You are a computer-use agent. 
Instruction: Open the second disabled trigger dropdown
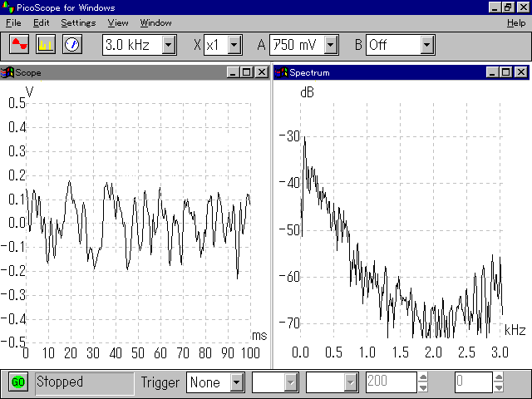[351, 382]
